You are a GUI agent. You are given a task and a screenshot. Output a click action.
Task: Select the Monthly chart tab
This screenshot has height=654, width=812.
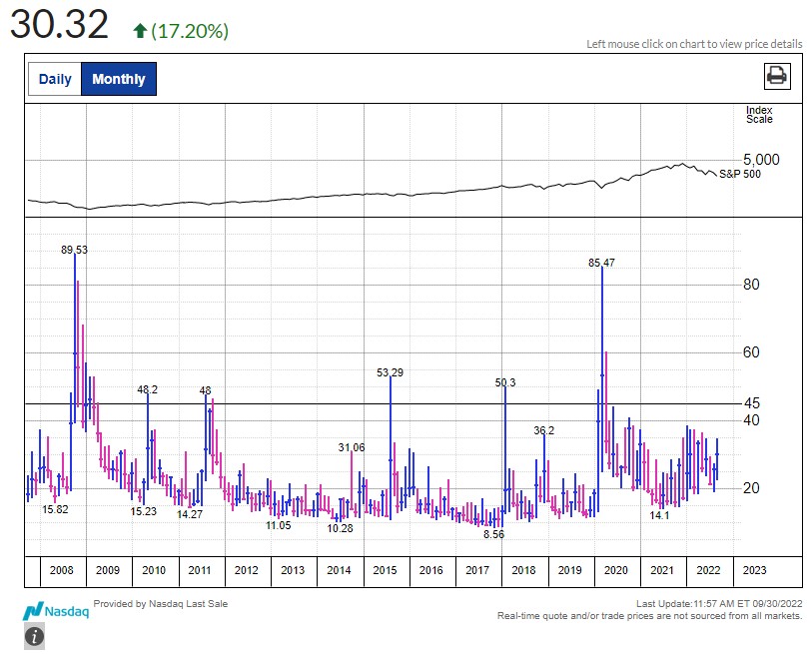coord(118,79)
